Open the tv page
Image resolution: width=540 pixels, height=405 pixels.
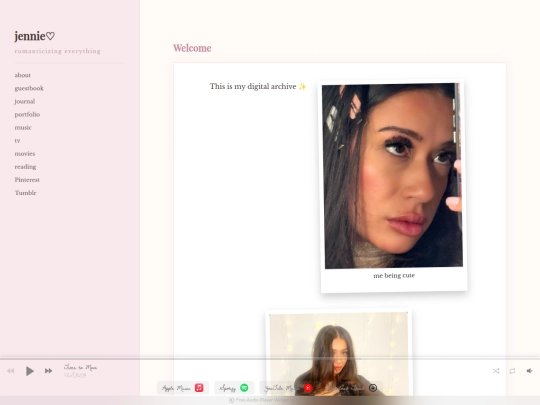click(x=17, y=141)
